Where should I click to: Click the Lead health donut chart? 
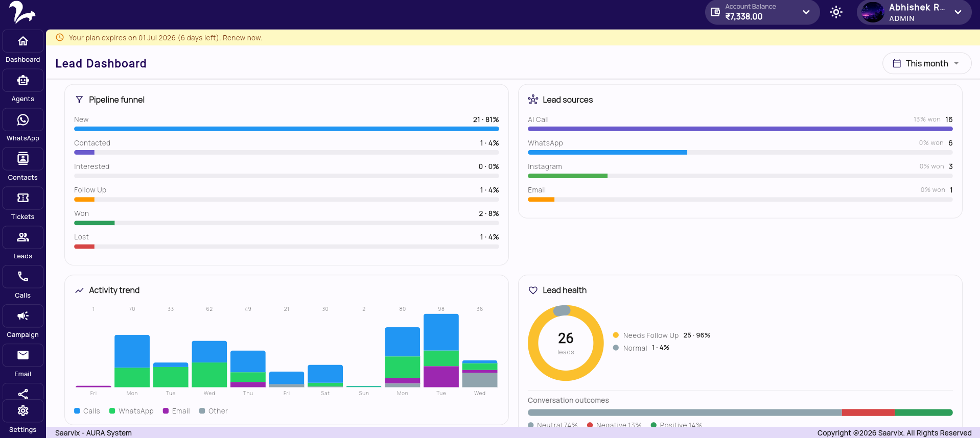566,343
